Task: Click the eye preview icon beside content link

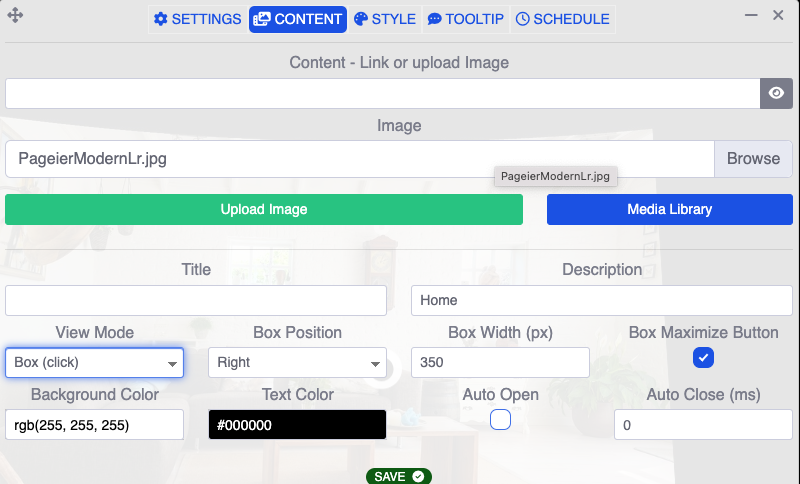Action: tap(776, 93)
